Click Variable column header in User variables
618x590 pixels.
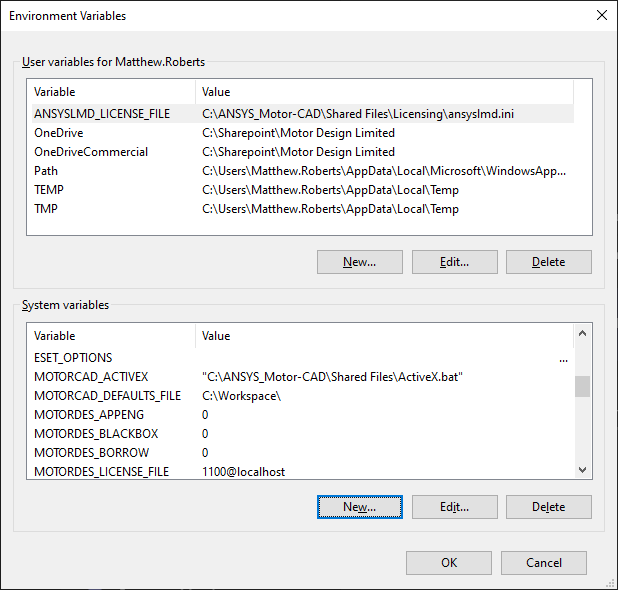tap(54, 92)
